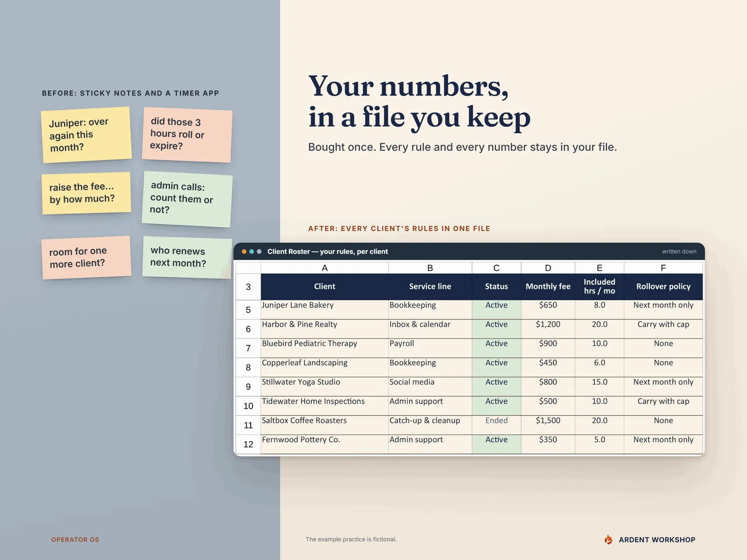The image size is (747, 560).
Task: Click the 'Fernwood Pottery Co.' cell
Action: click(x=324, y=444)
